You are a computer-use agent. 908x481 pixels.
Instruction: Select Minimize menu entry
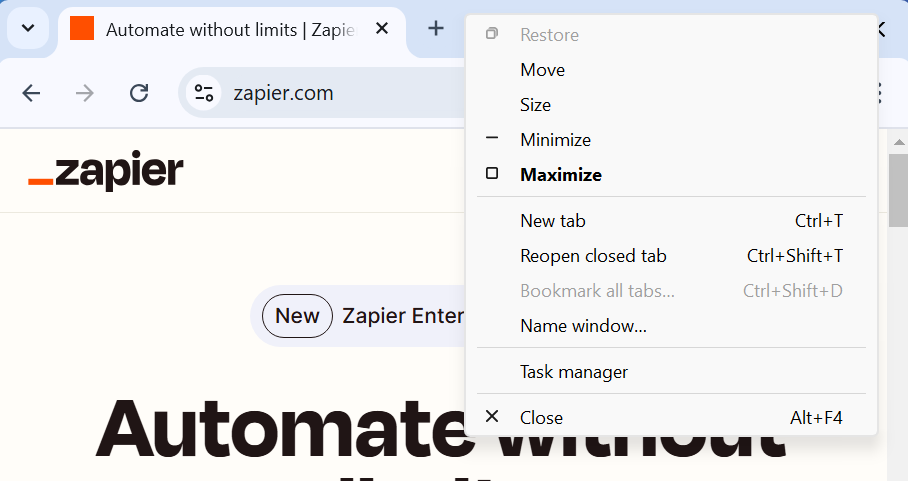(x=671, y=139)
